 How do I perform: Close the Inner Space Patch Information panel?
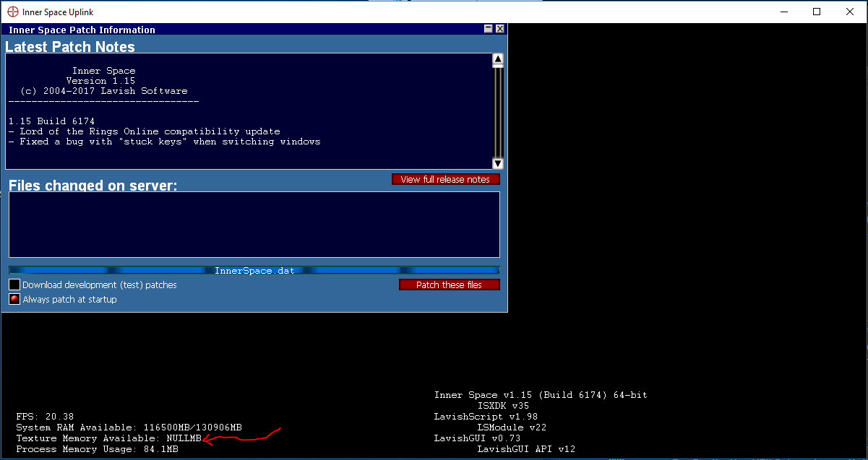pyautogui.click(x=499, y=29)
